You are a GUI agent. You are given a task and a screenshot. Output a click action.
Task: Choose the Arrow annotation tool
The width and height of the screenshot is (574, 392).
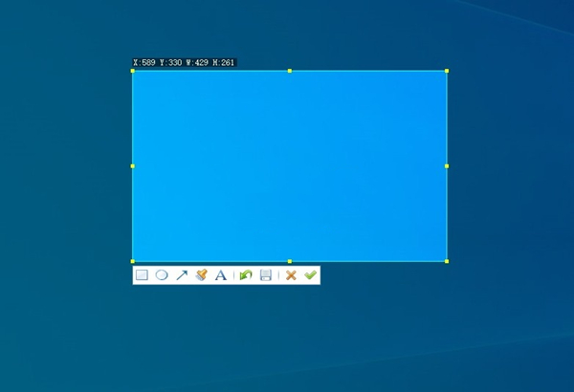pos(182,275)
